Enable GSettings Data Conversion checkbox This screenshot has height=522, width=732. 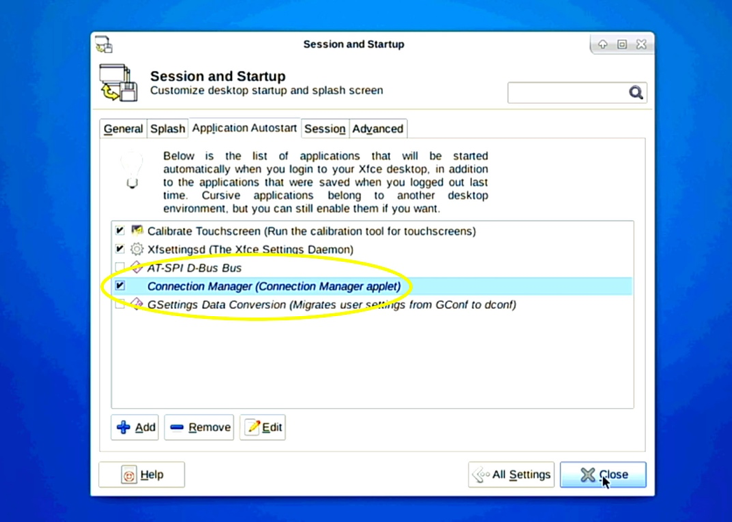(x=120, y=304)
